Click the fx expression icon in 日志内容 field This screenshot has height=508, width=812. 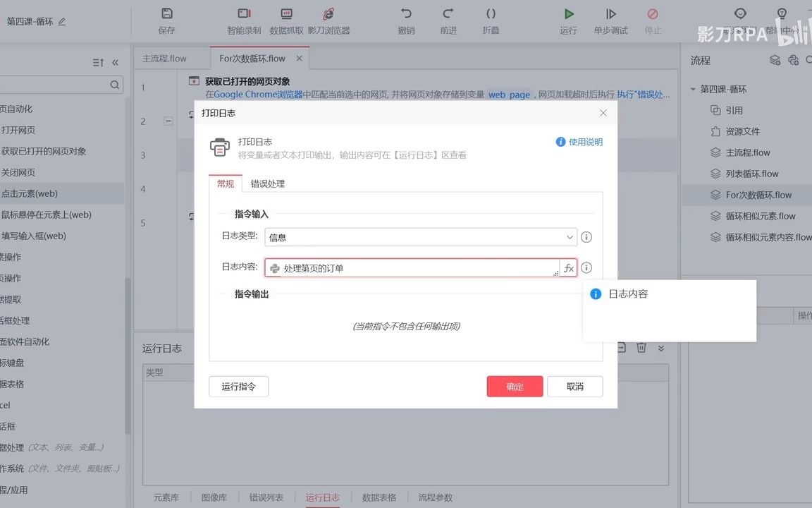(569, 267)
